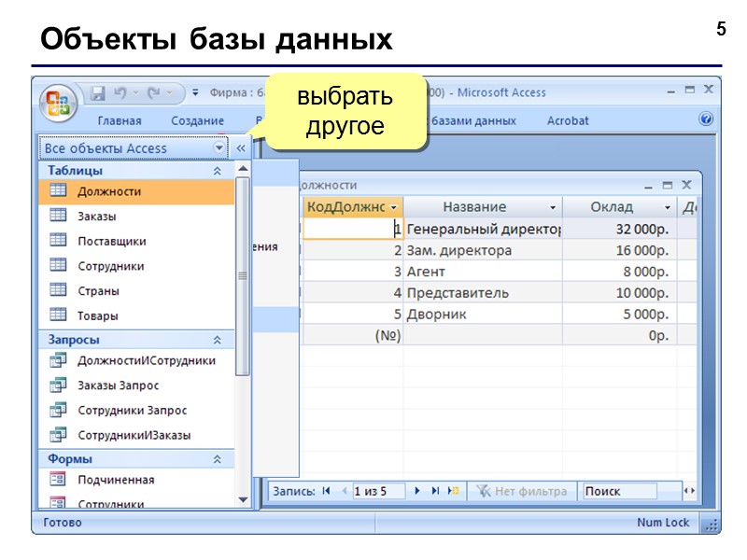Click the Save icon in quick access toolbar

[x=98, y=93]
